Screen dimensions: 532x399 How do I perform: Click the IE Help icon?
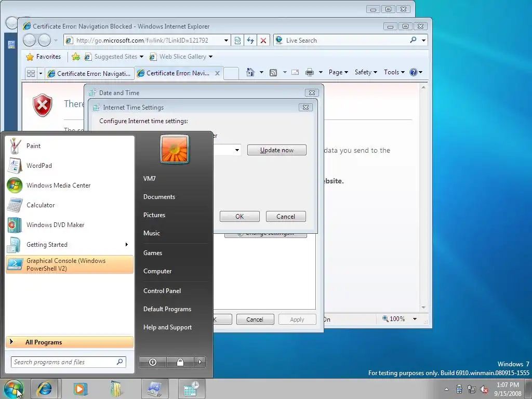[413, 72]
